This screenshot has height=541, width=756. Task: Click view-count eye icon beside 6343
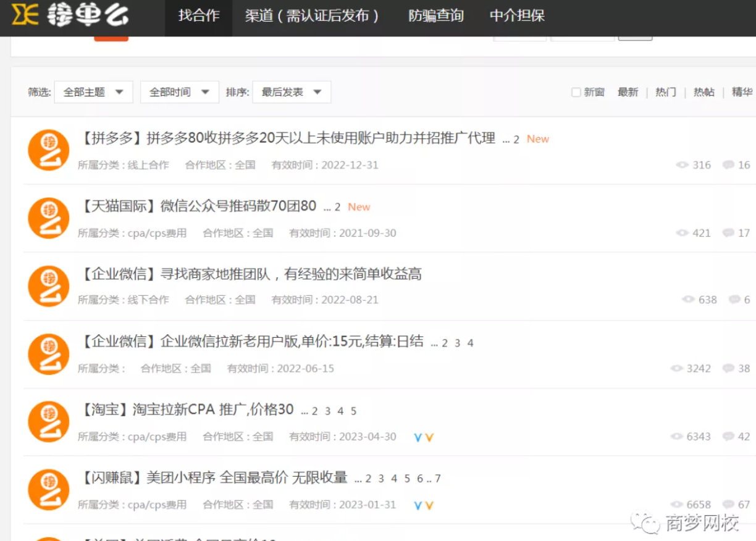tap(677, 436)
